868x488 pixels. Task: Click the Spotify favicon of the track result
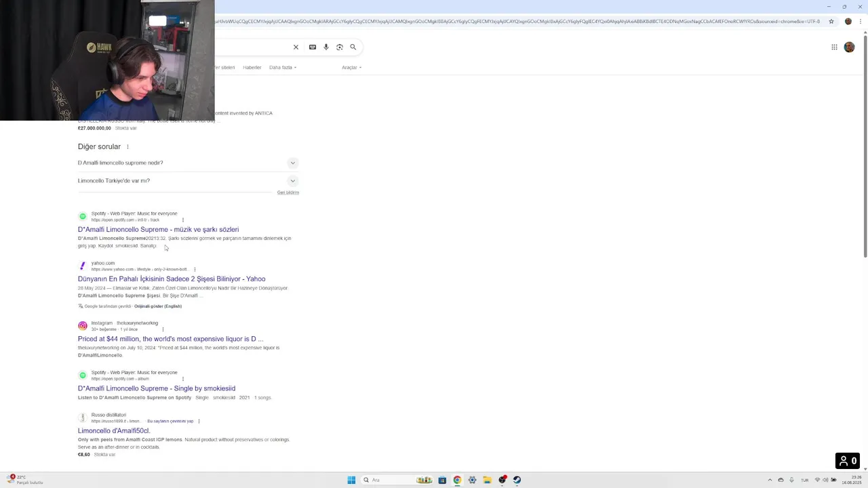click(83, 216)
